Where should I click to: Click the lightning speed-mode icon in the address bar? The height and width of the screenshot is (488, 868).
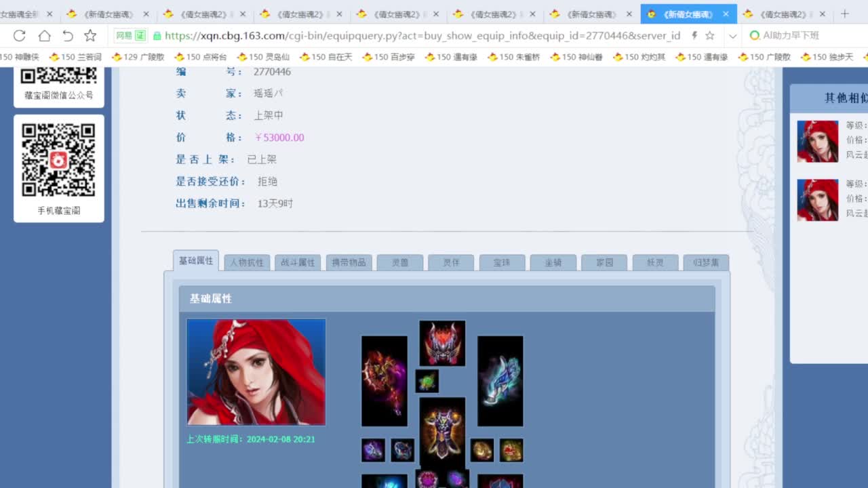pyautogui.click(x=694, y=36)
